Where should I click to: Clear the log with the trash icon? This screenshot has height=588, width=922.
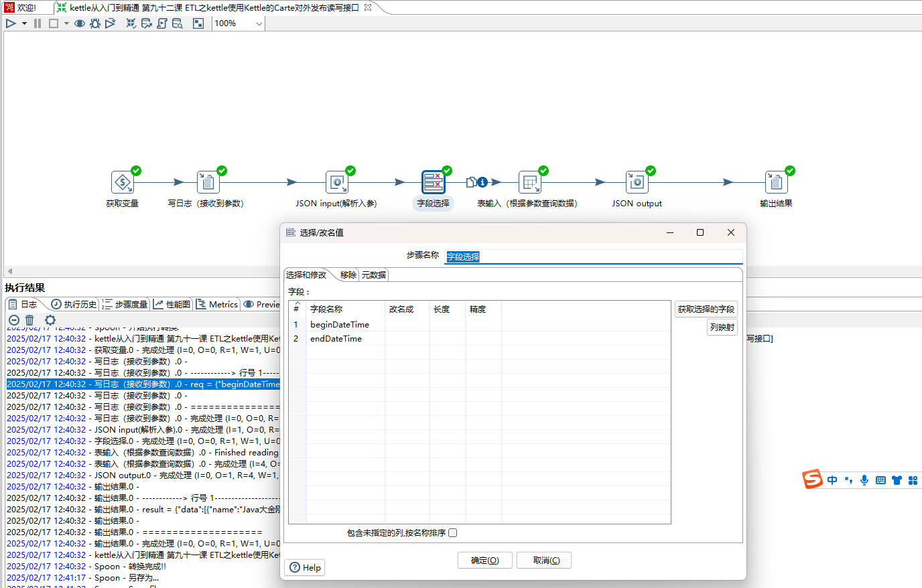tap(29, 320)
